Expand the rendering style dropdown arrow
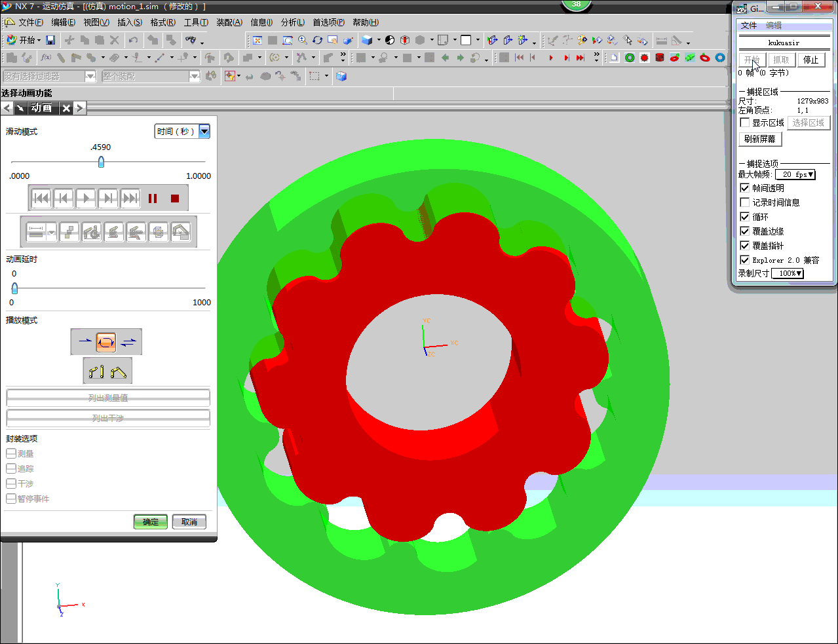Viewport: 838px width, 644px height. click(379, 40)
